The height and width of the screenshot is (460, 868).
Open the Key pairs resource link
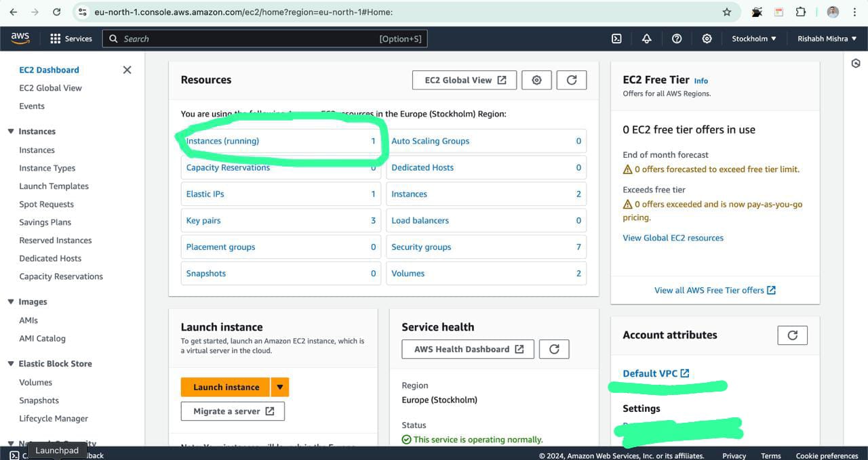pyautogui.click(x=203, y=220)
